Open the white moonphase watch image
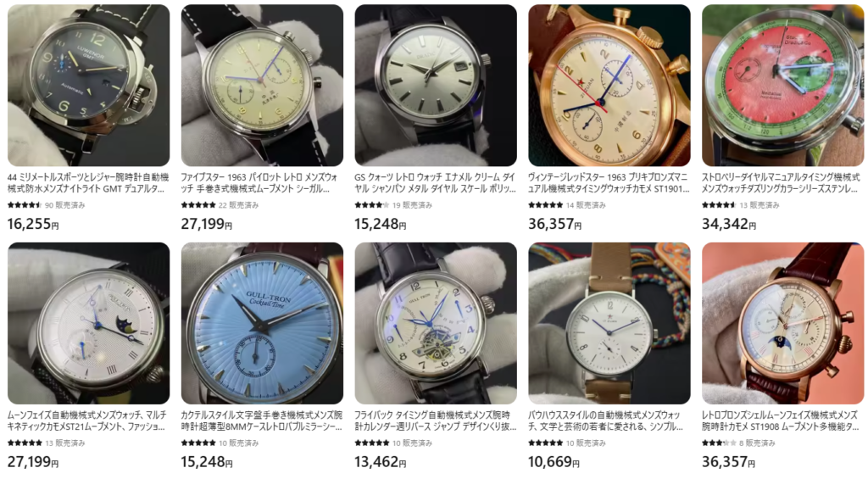 click(x=88, y=323)
